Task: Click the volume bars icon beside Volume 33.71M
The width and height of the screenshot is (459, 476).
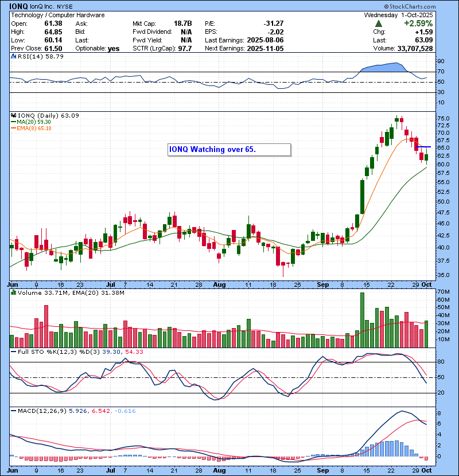Action: click(x=13, y=292)
